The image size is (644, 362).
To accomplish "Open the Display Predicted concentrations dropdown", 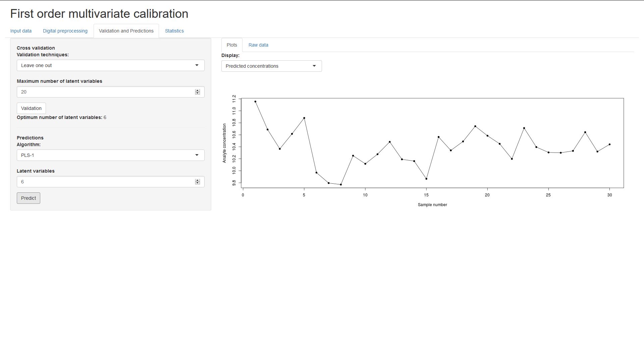I will [x=271, y=66].
